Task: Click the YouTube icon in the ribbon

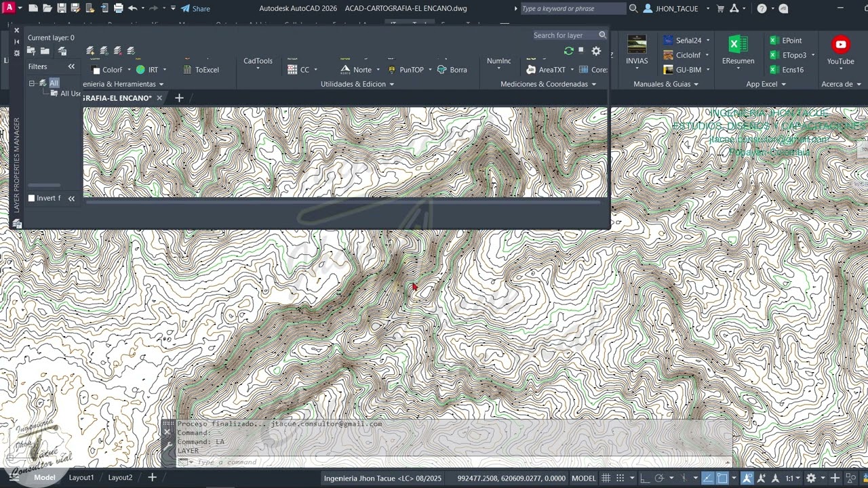Action: click(840, 45)
